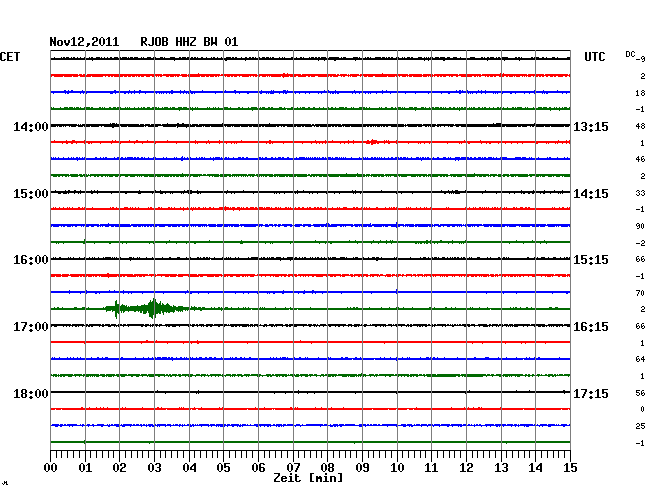This screenshot has width=650, height=494.
Task: Click minute label 07 on time axis
Action: 293,468
